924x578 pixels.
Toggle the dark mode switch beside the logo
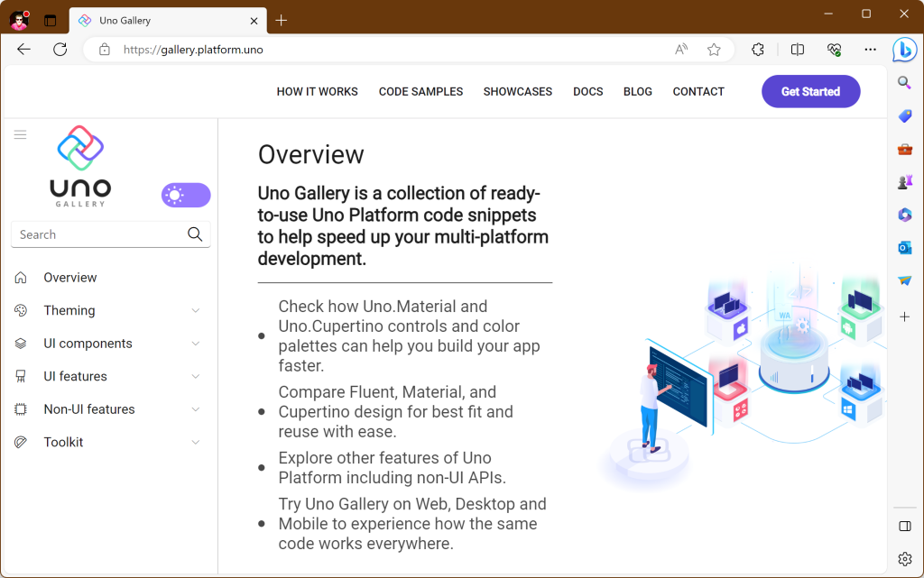[186, 195]
